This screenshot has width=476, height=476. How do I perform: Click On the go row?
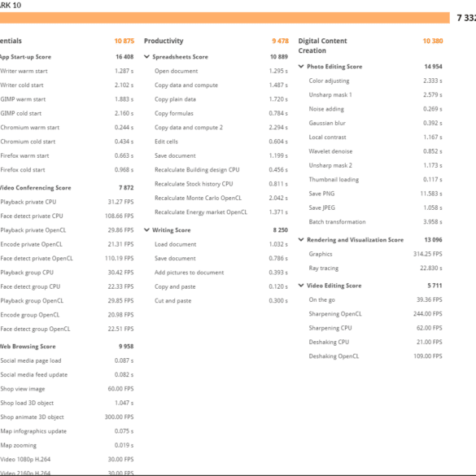(x=376, y=299)
